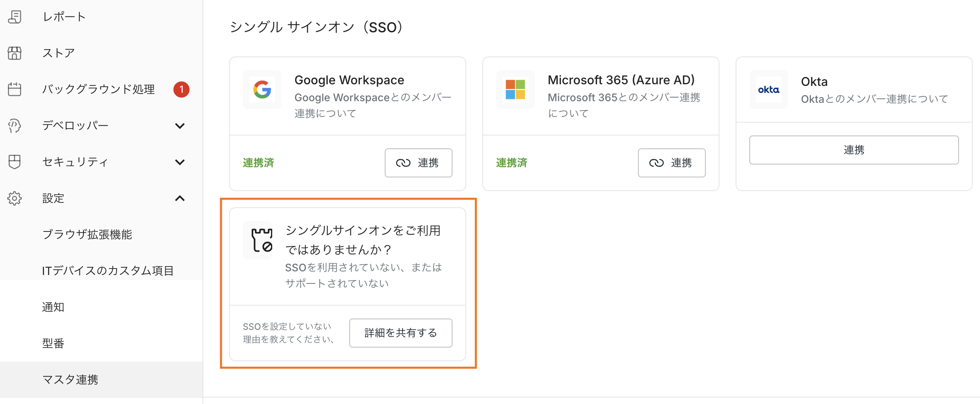980x404 pixels.
Task: Click 詳細を共有する button
Action: [x=400, y=333]
